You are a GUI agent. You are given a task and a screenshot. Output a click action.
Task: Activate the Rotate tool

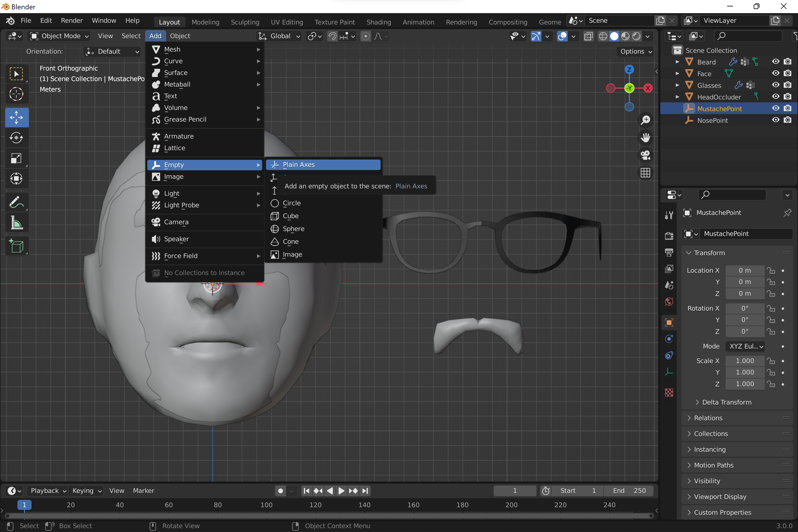pos(16,138)
